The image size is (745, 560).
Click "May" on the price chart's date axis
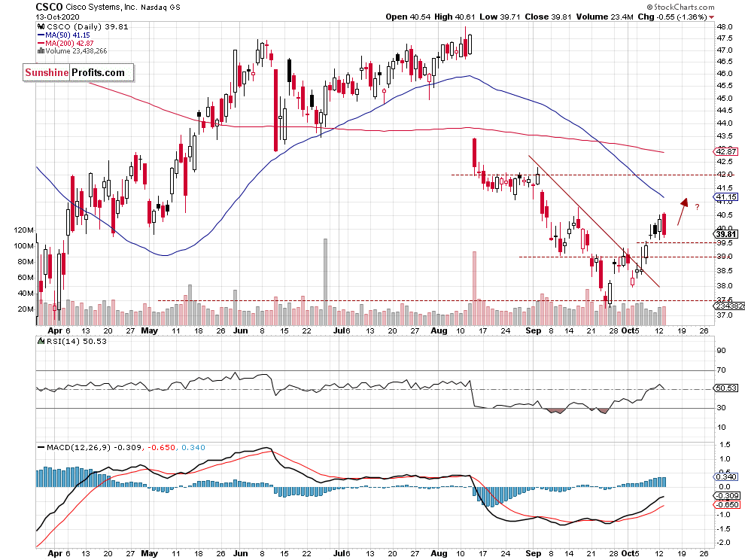150,330
